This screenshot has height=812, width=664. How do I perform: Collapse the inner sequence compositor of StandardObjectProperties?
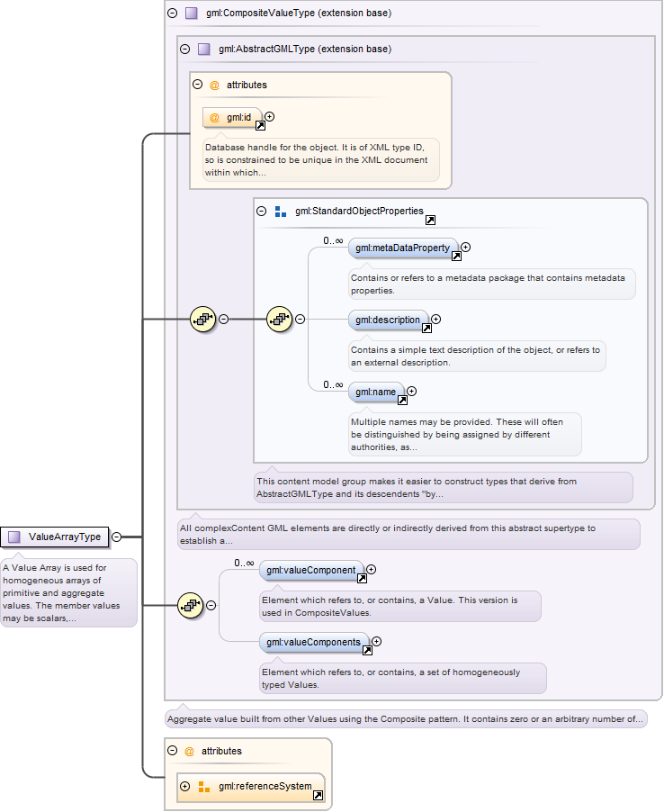300,319
